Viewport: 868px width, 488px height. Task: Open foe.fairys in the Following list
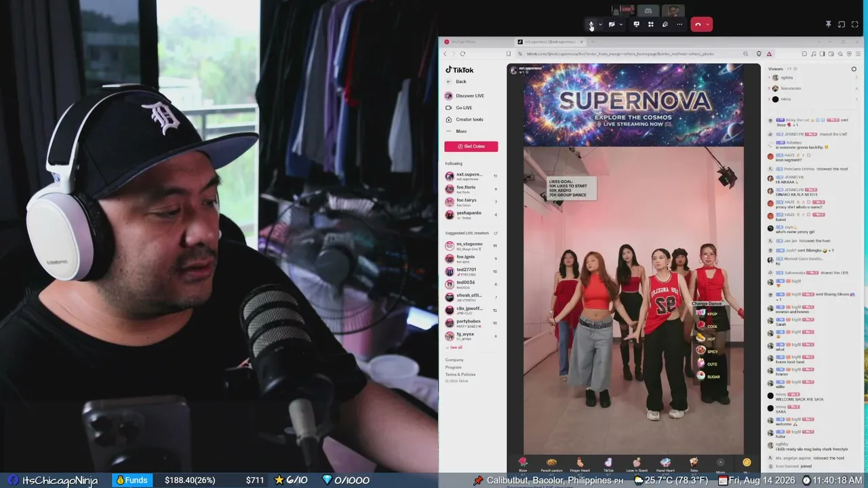pyautogui.click(x=471, y=201)
